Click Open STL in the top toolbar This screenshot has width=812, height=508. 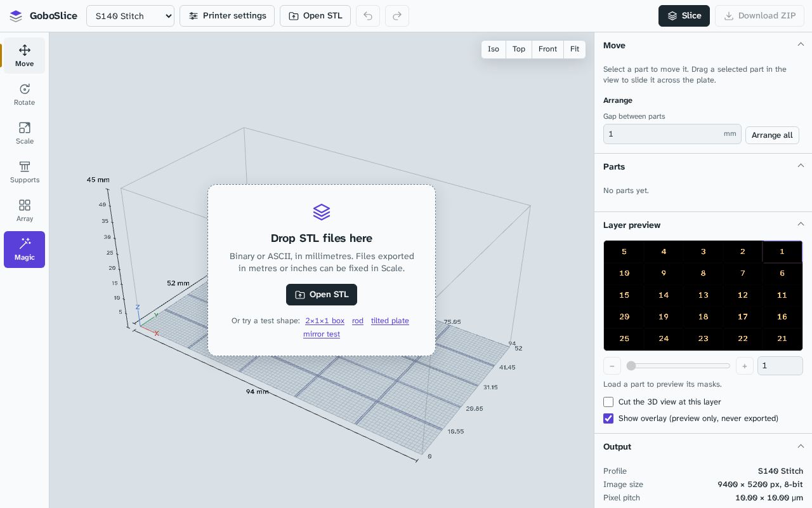point(315,16)
